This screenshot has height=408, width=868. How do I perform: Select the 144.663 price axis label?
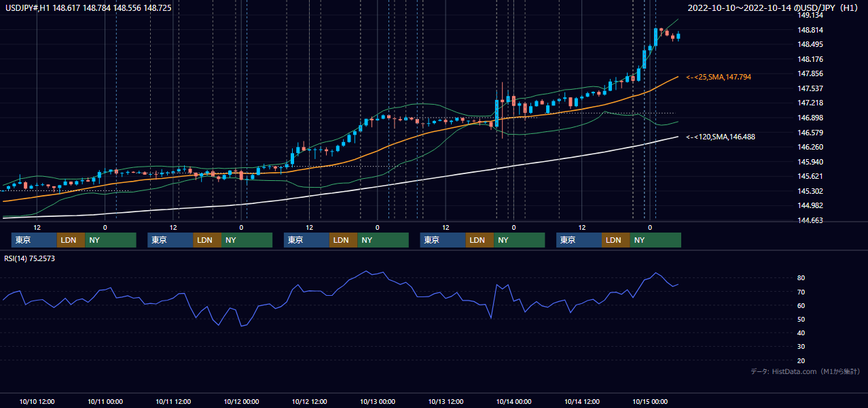810,220
